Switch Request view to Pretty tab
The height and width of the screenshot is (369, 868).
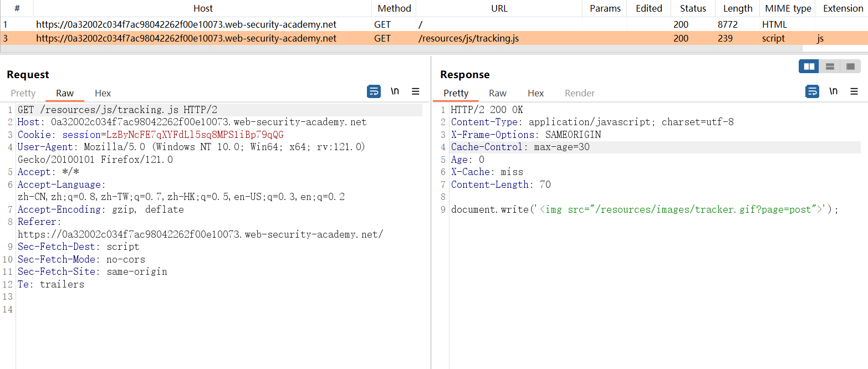(23, 93)
